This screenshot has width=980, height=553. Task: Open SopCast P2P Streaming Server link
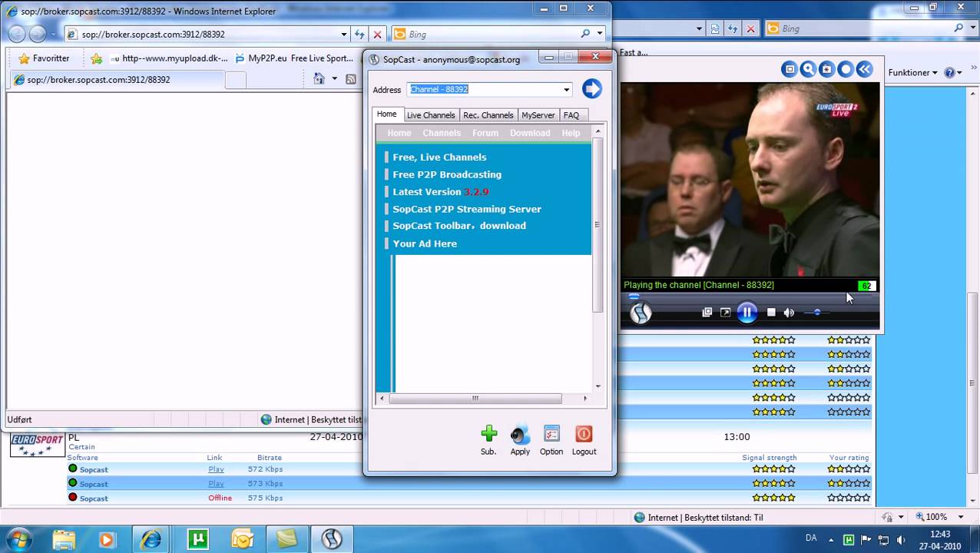(x=467, y=209)
